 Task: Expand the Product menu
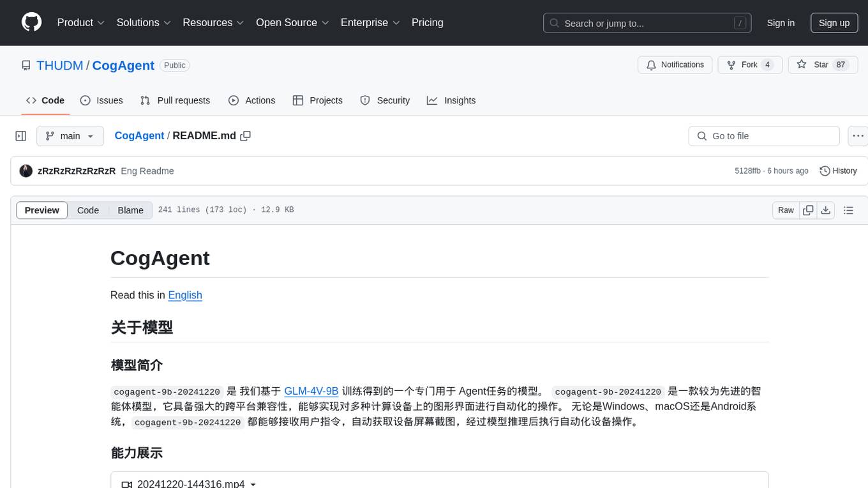coord(81,22)
